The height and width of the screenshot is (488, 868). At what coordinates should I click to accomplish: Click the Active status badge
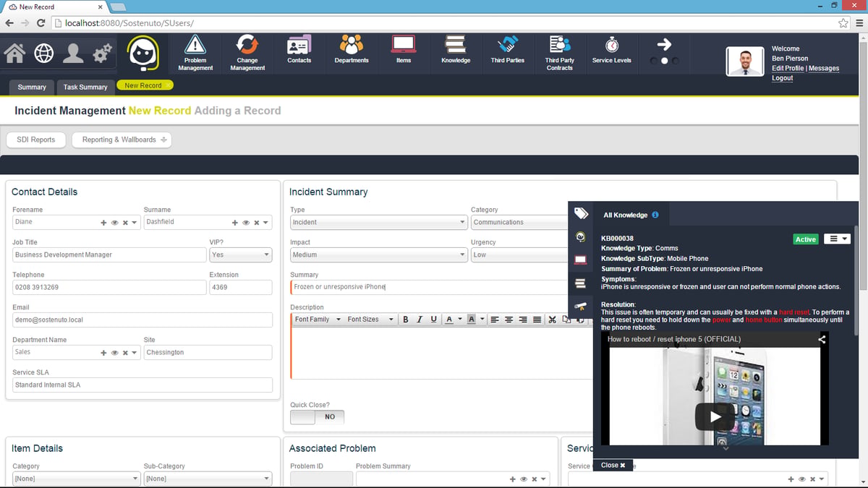(x=806, y=239)
